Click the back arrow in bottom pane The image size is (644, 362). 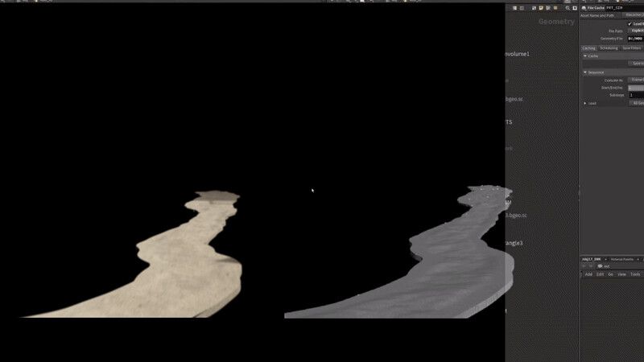click(x=584, y=266)
